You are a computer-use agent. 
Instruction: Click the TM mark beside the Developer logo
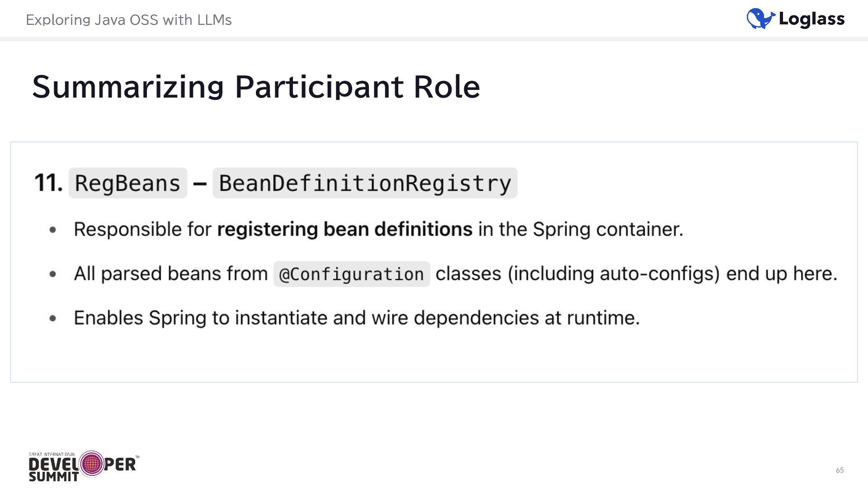click(137, 457)
